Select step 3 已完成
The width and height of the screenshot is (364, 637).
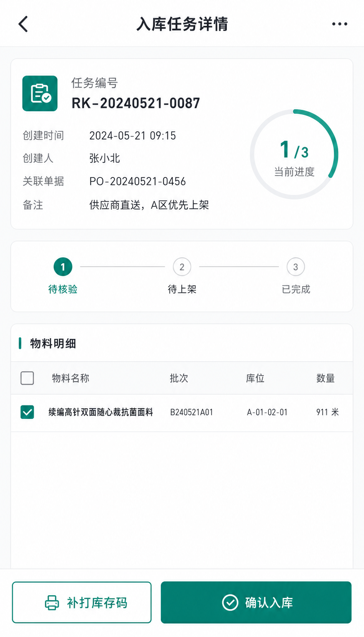point(296,276)
